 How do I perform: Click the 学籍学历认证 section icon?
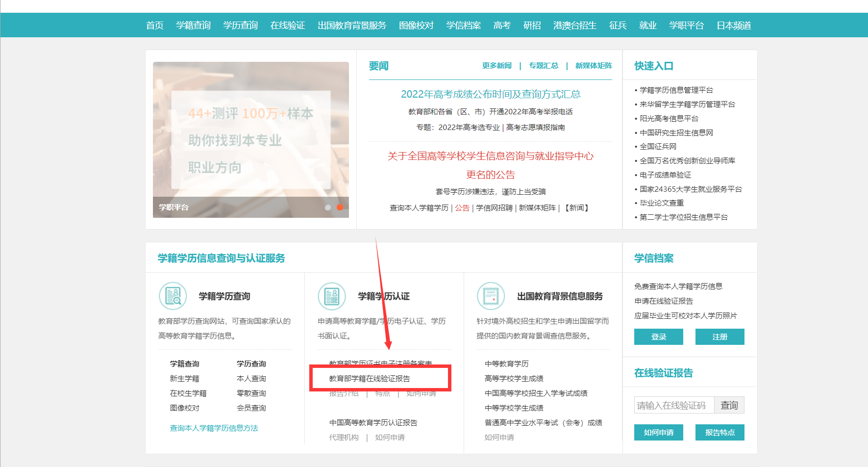332,296
